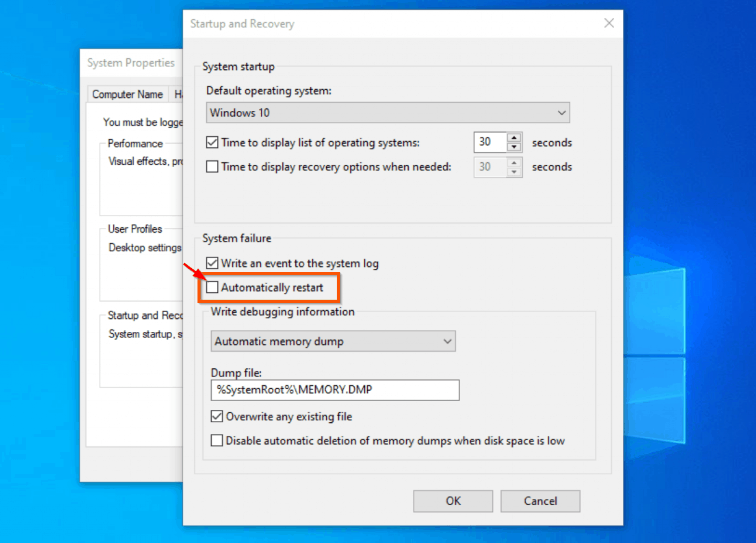Uncheck Overwrite any existing file

click(217, 416)
